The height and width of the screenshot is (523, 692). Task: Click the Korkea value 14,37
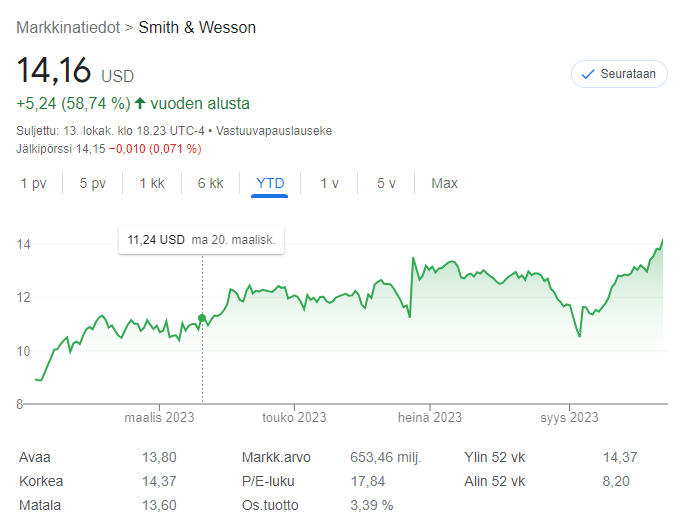(x=159, y=481)
